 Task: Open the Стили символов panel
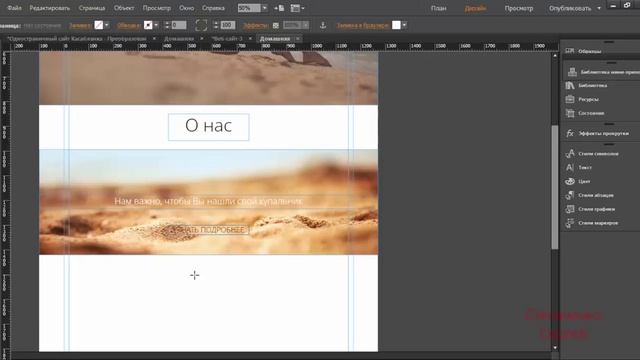pos(592,154)
